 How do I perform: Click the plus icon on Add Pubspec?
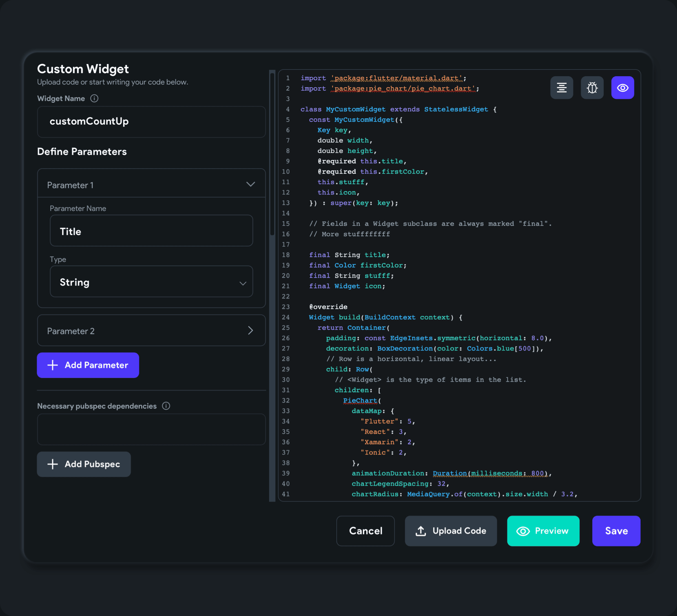pos(53,464)
